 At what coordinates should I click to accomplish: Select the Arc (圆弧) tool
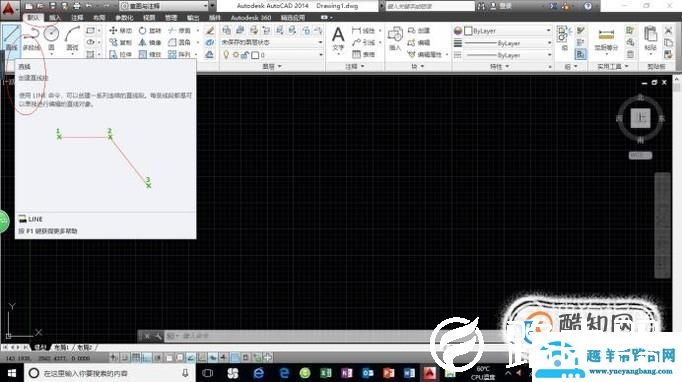72,38
